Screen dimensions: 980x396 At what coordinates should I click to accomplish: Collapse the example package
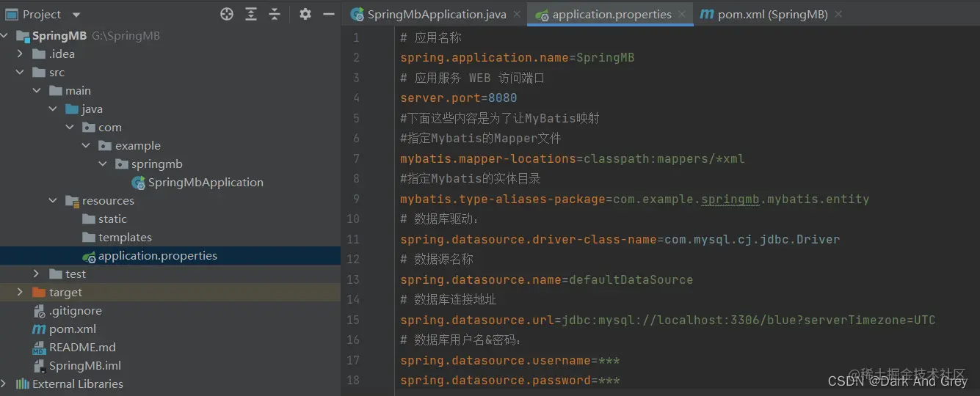click(86, 146)
